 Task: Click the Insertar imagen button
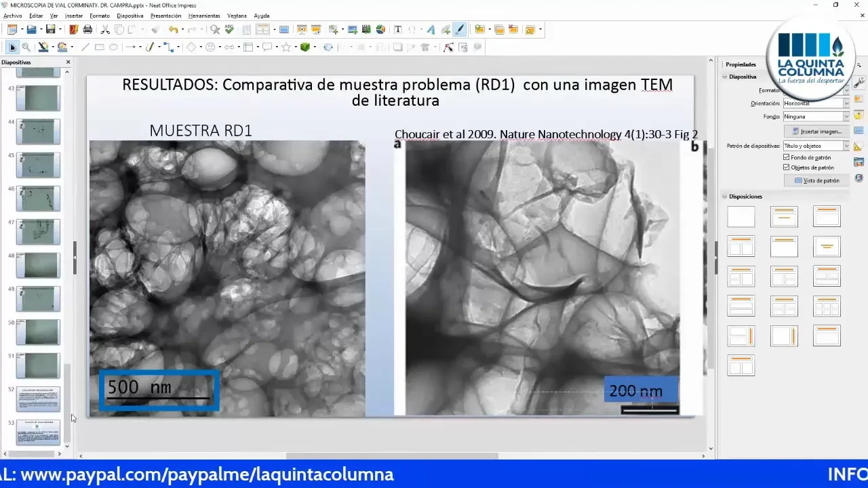(x=816, y=131)
